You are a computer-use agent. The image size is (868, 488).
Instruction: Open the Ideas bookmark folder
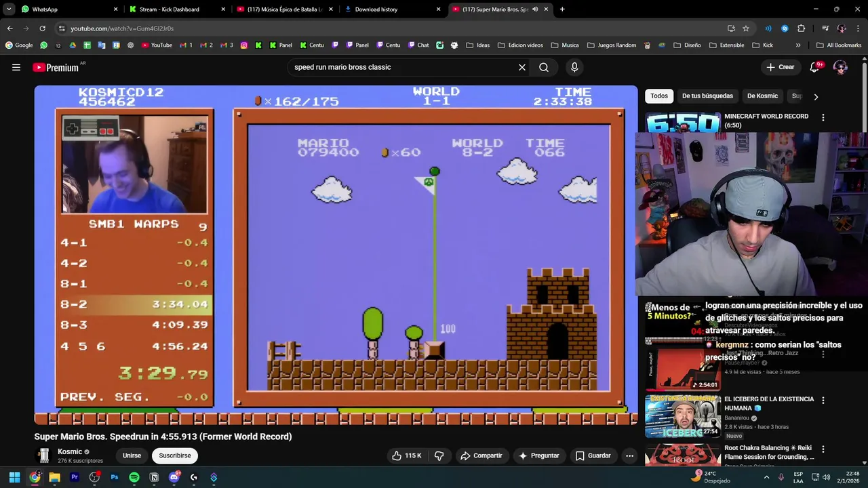click(x=477, y=45)
